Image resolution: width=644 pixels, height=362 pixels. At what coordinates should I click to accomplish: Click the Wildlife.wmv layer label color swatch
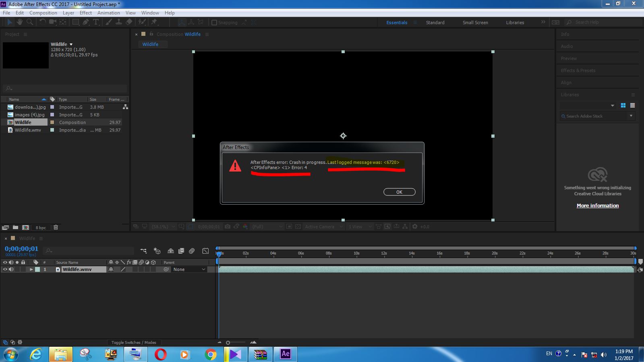point(37,269)
